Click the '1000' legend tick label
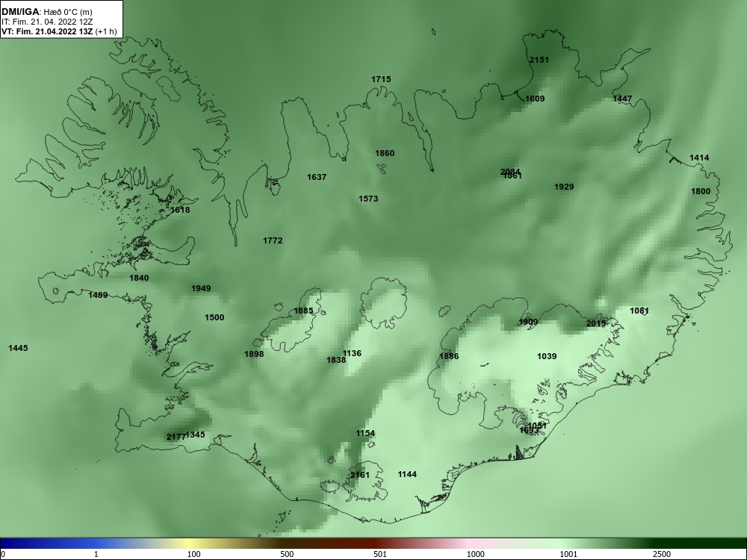 475,554
